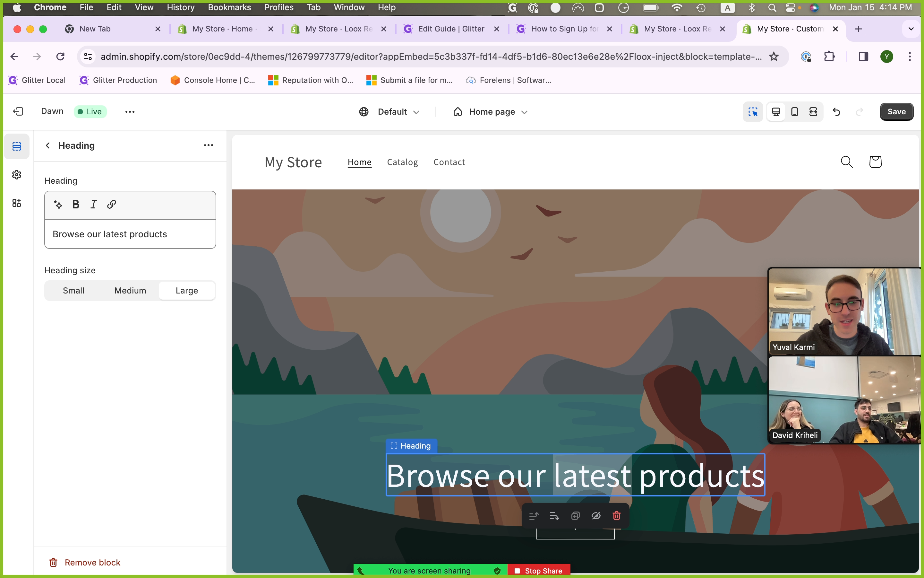Move heading block down in preview toolbar

point(554,516)
